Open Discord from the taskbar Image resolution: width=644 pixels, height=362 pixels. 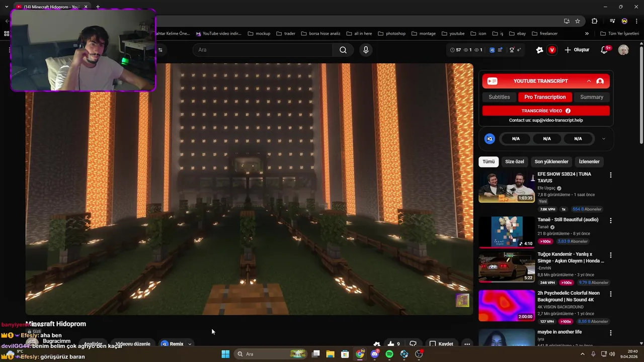coord(374,354)
